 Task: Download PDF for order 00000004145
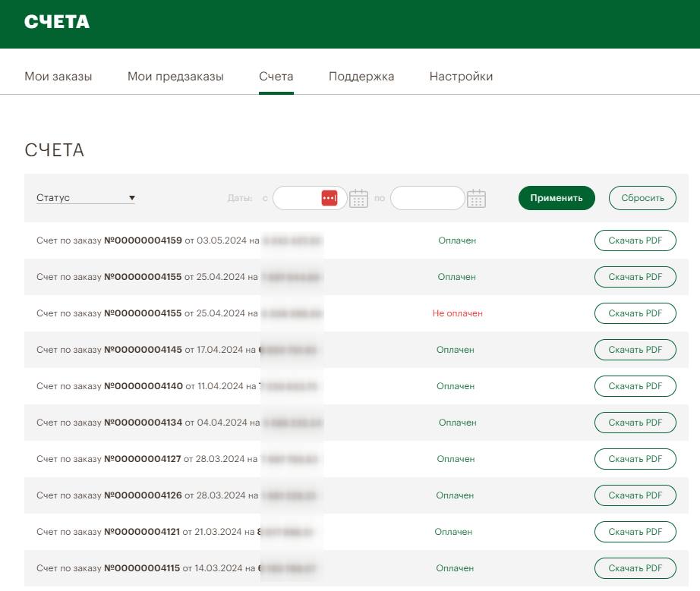[x=635, y=350]
